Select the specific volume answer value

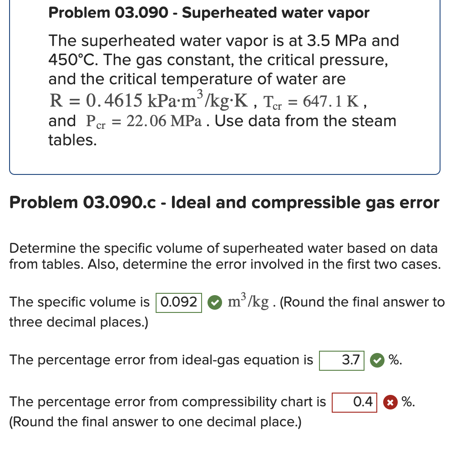(x=178, y=302)
